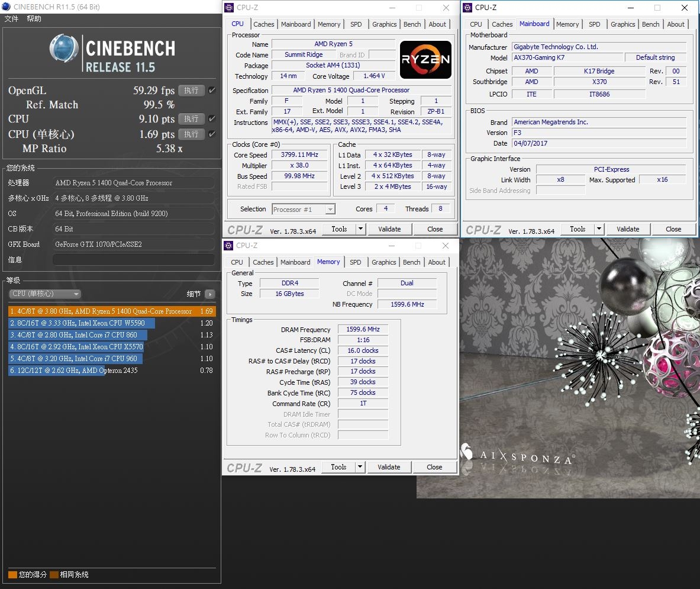
Task: Switch to Caches tab in the CPU-tab window
Action: click(x=264, y=24)
